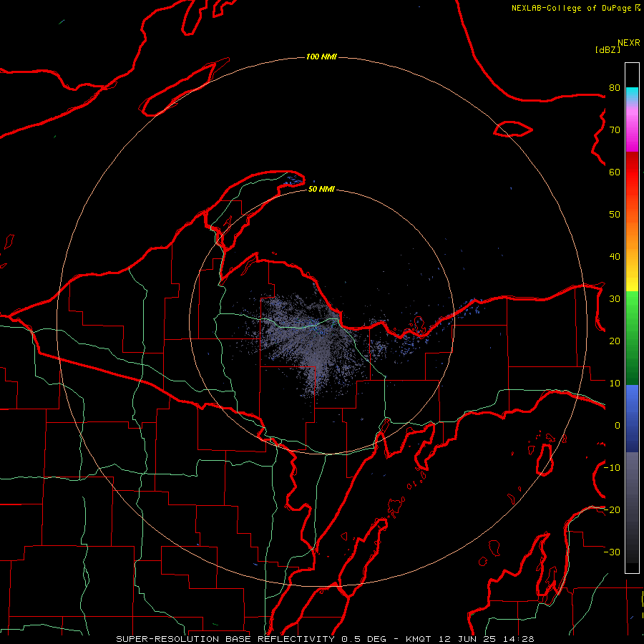Click the '-20' value on the dBZ scale

(612, 509)
